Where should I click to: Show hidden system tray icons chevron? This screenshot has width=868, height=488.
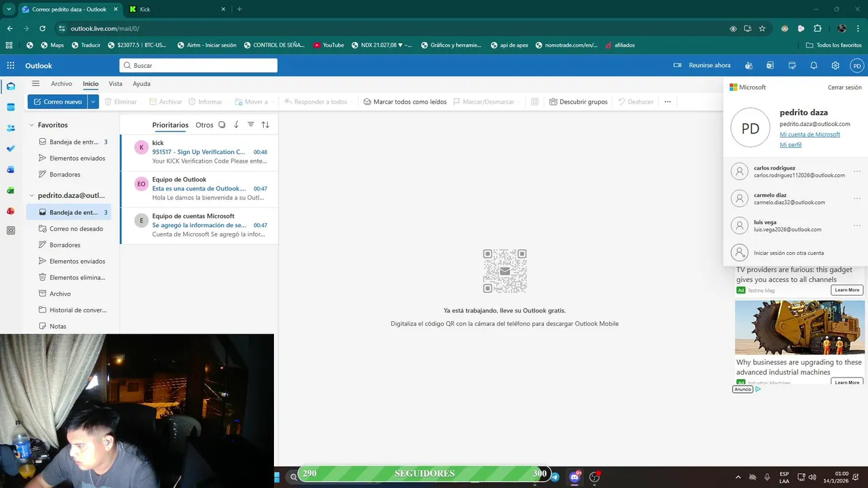click(x=737, y=477)
